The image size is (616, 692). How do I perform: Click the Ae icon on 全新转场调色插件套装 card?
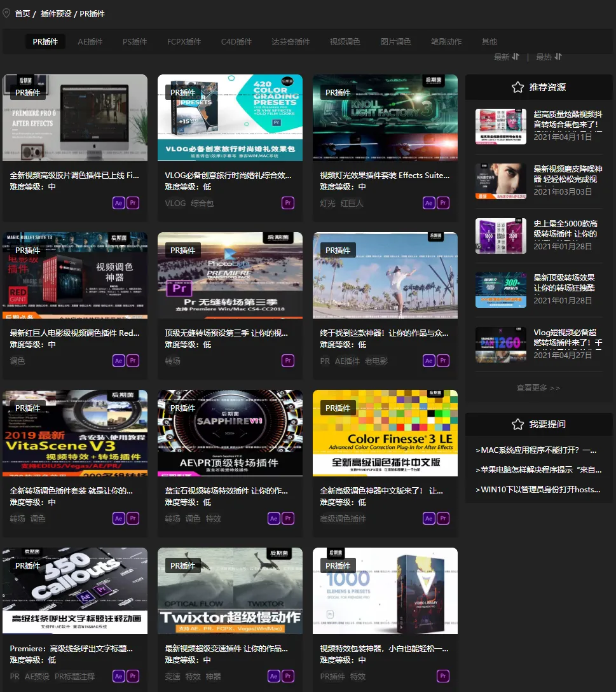point(119,518)
